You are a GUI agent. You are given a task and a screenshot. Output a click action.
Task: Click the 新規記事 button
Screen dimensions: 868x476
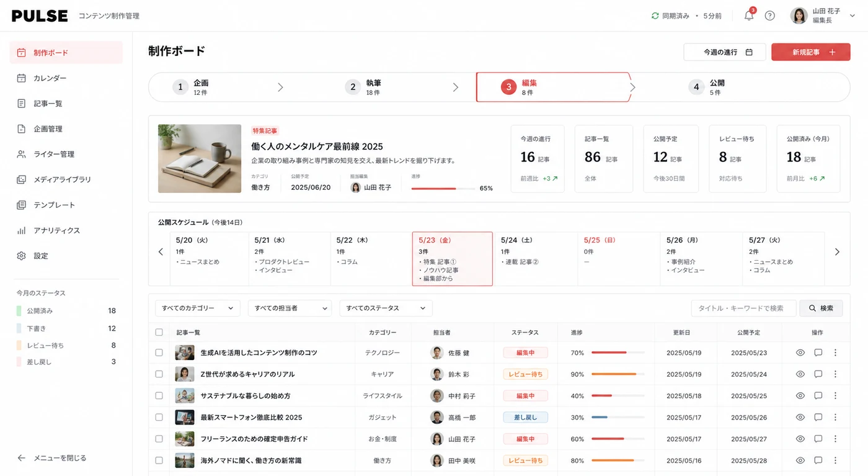tap(811, 52)
